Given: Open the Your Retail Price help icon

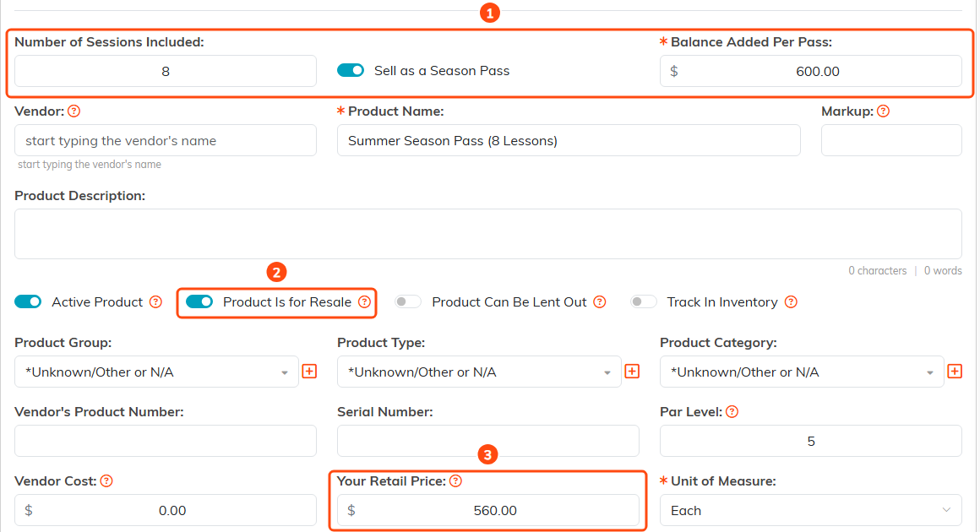Looking at the screenshot, I should [455, 481].
